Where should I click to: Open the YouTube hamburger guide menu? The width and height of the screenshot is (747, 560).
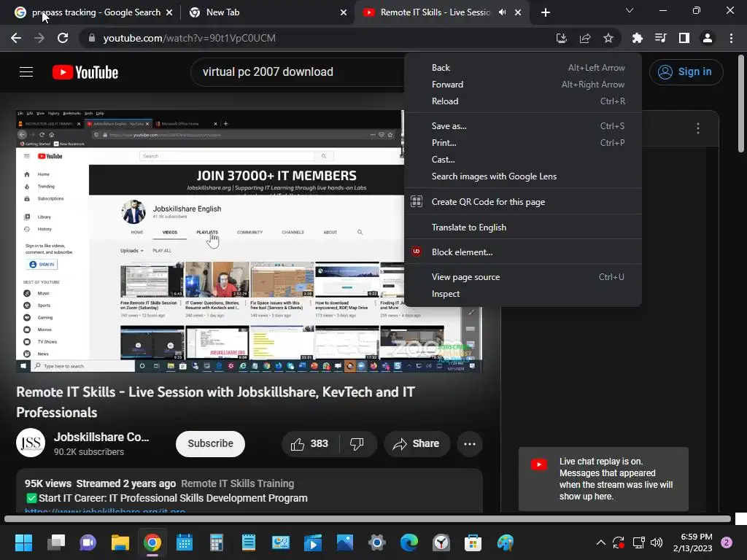point(26,72)
